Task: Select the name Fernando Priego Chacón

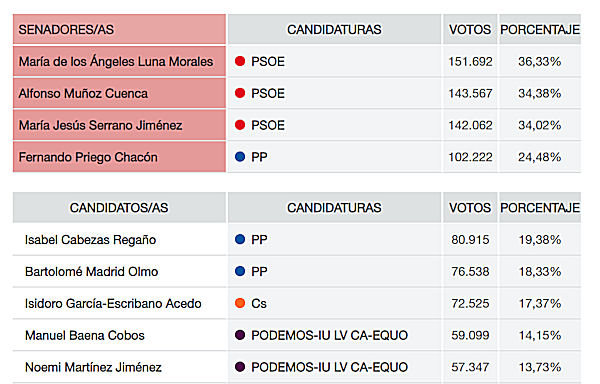Action: click(88, 157)
